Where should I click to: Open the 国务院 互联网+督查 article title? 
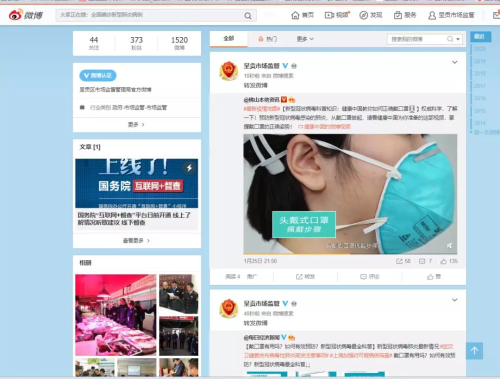(134, 219)
